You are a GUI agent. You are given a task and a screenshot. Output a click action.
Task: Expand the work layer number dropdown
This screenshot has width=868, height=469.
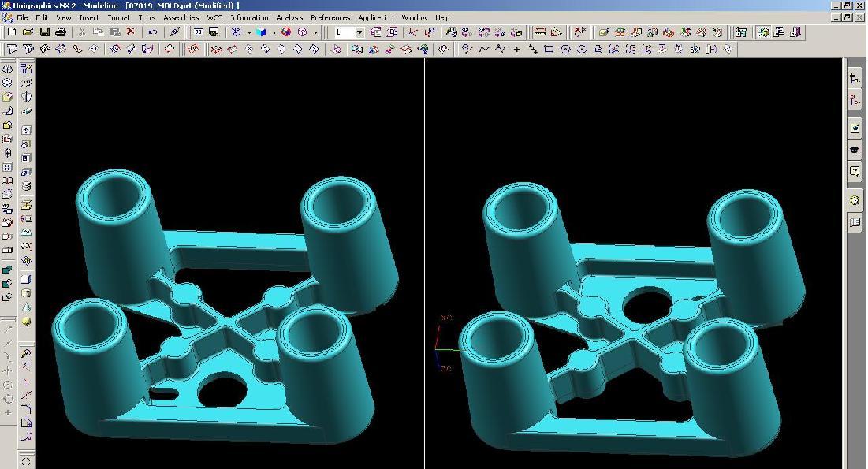pyautogui.click(x=359, y=32)
